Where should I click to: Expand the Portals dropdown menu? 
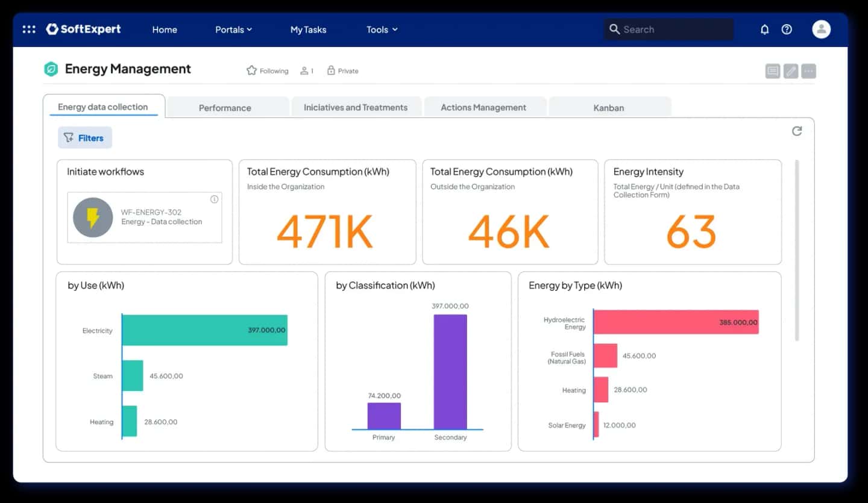[x=233, y=30]
